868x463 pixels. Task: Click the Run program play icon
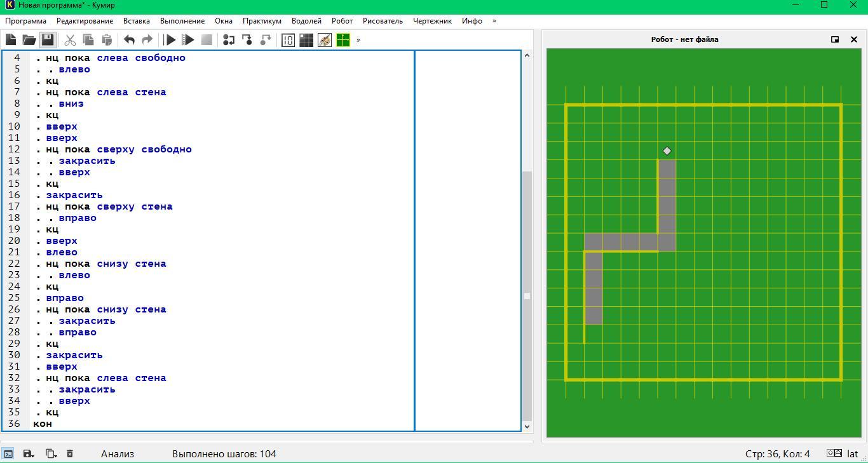click(x=170, y=40)
